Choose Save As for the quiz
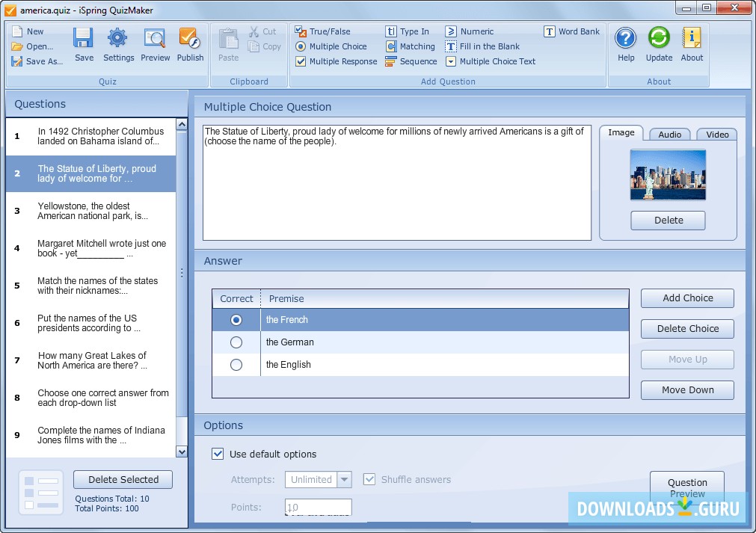Viewport: 756px width, 533px height. tap(37, 61)
